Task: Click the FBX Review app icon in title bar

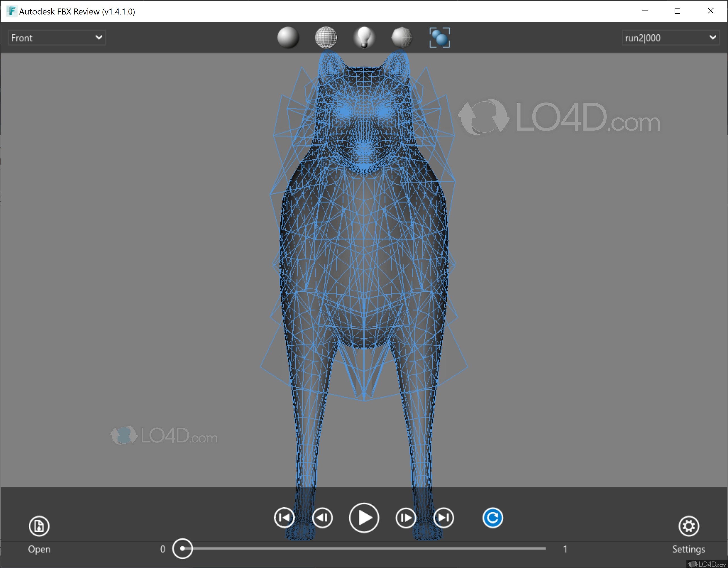Action: tap(12, 11)
